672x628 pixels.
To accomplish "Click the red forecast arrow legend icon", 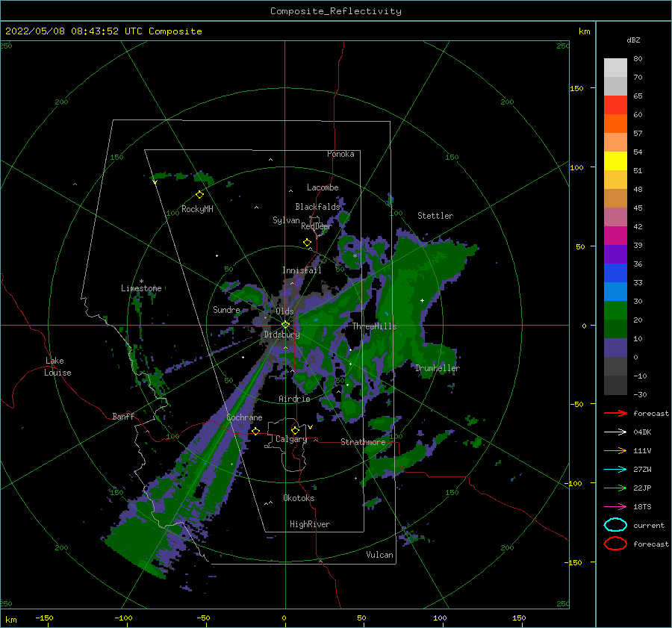I will 615,413.
